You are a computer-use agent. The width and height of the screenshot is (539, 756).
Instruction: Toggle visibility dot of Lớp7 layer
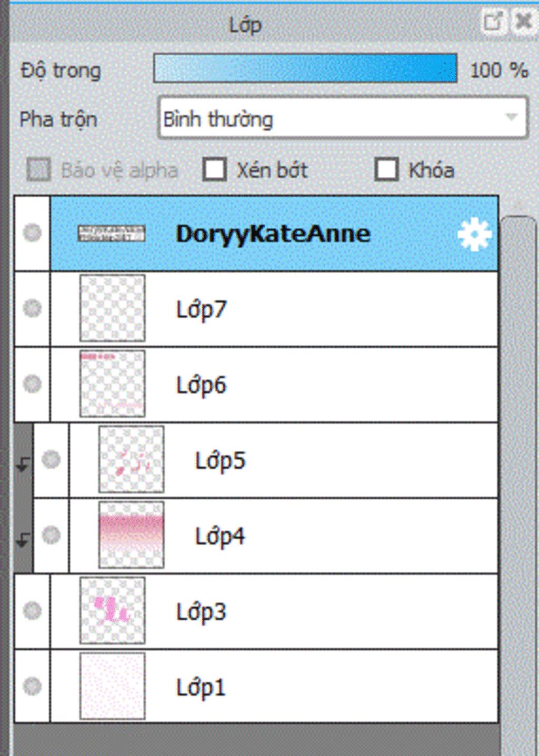33,308
